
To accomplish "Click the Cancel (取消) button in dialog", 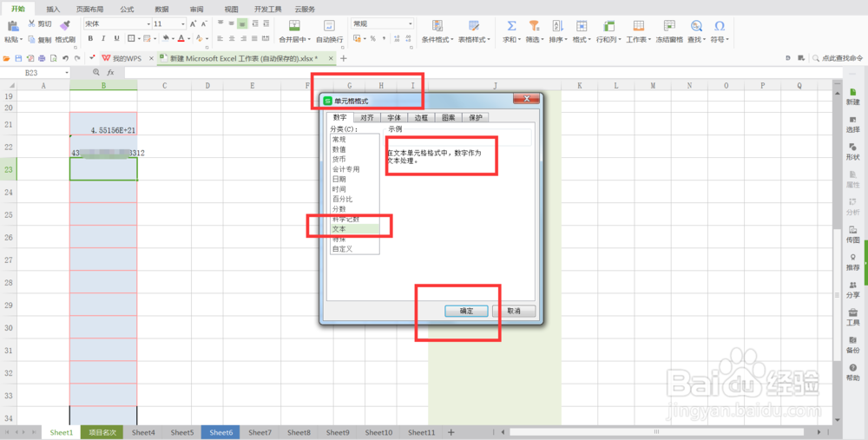I will (x=514, y=311).
